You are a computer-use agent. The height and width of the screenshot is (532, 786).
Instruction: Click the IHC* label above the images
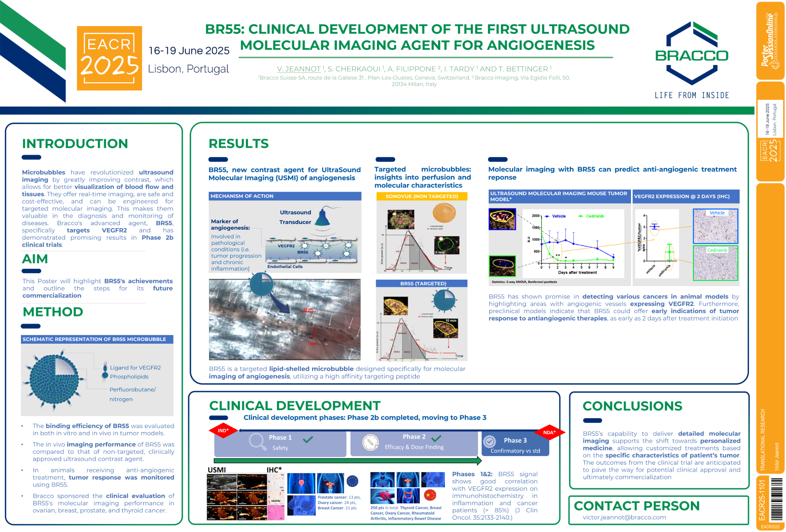coord(274,470)
